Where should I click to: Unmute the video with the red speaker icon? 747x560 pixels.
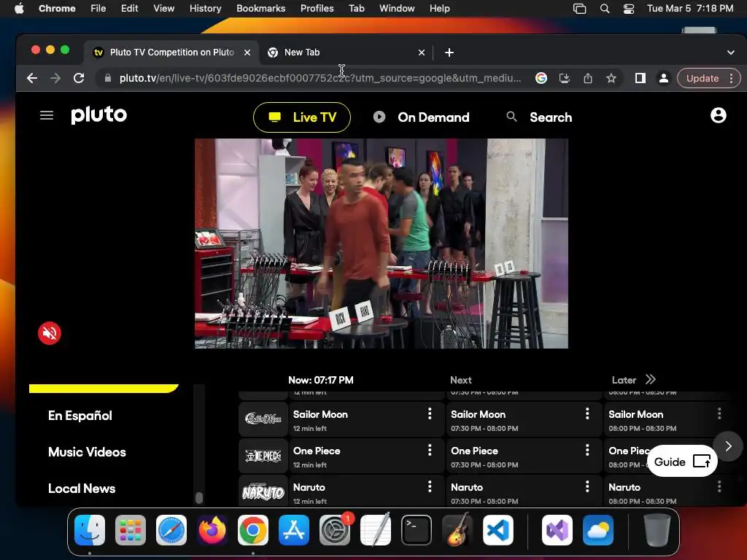pyautogui.click(x=50, y=333)
